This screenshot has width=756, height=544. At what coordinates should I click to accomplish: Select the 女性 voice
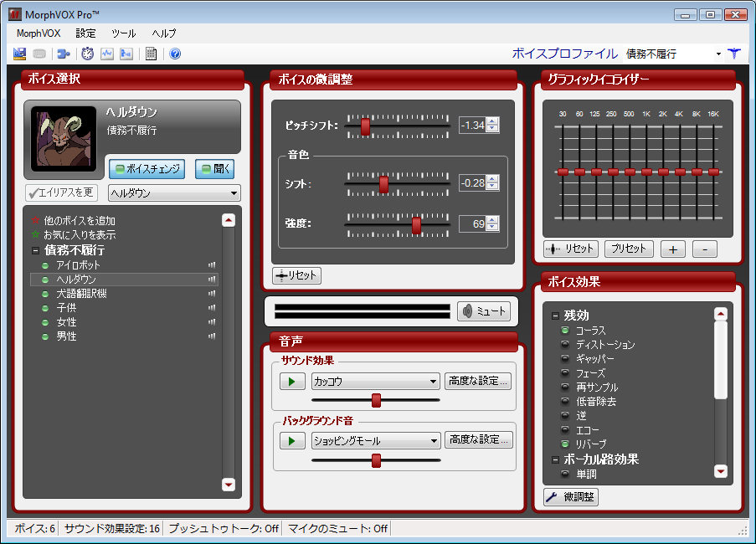coord(66,322)
